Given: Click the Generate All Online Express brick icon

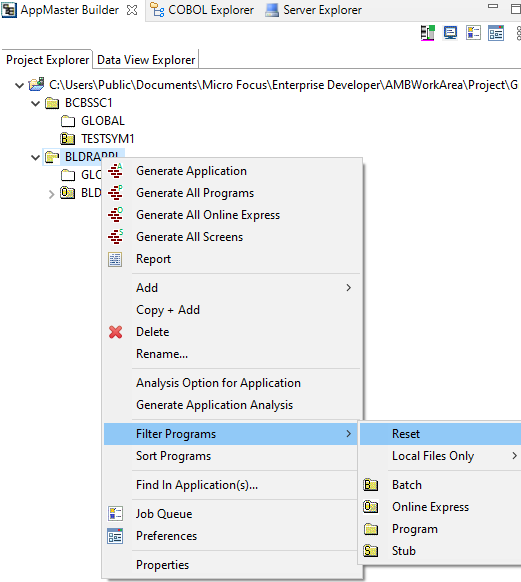Looking at the screenshot, I should (115, 215).
